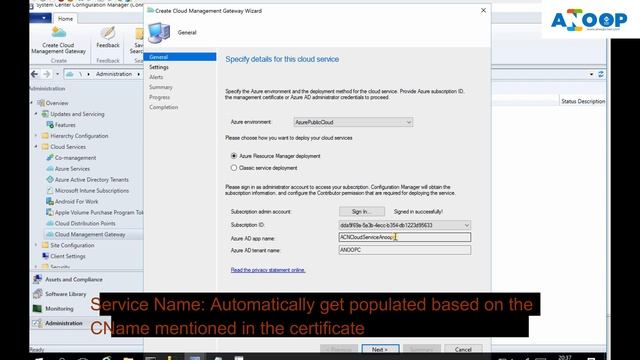This screenshot has height=360, width=640.
Task: Open Azure environment dropdown
Action: point(353,122)
